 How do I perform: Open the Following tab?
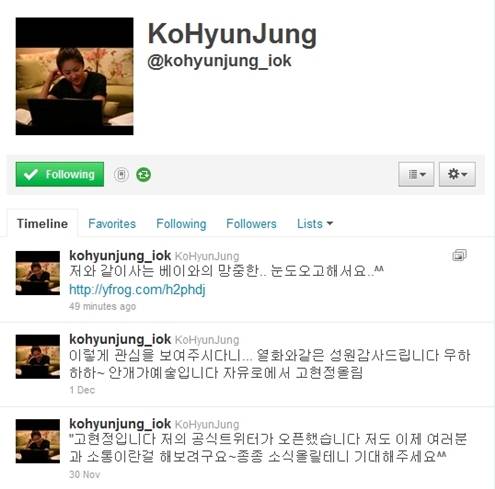pos(181,224)
